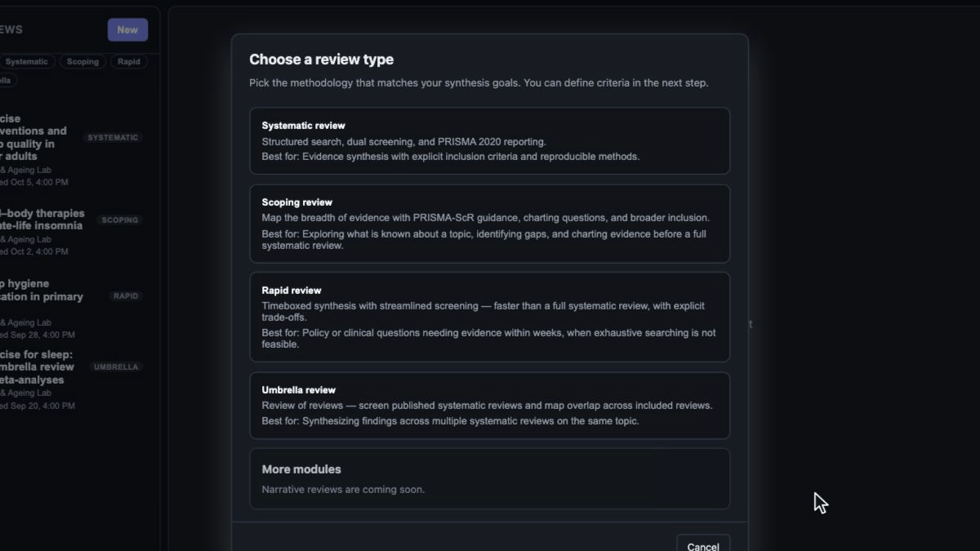Choose the Systematic review option

click(x=489, y=140)
